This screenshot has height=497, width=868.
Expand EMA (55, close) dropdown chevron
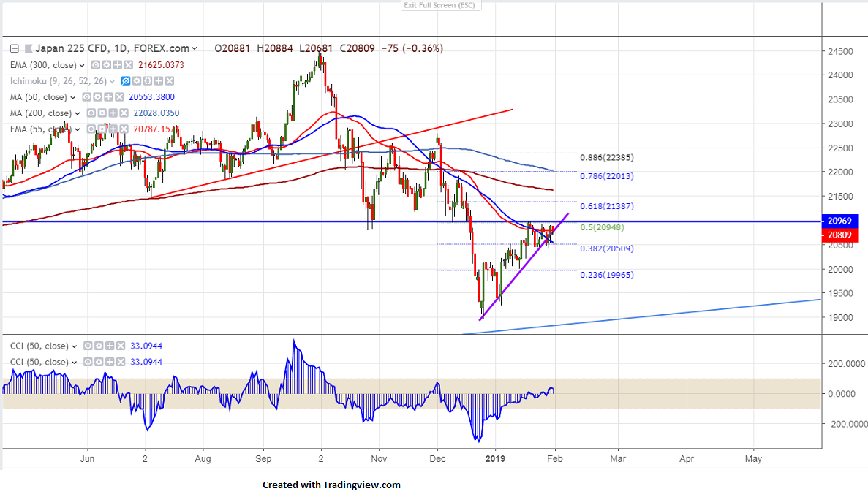[x=77, y=129]
